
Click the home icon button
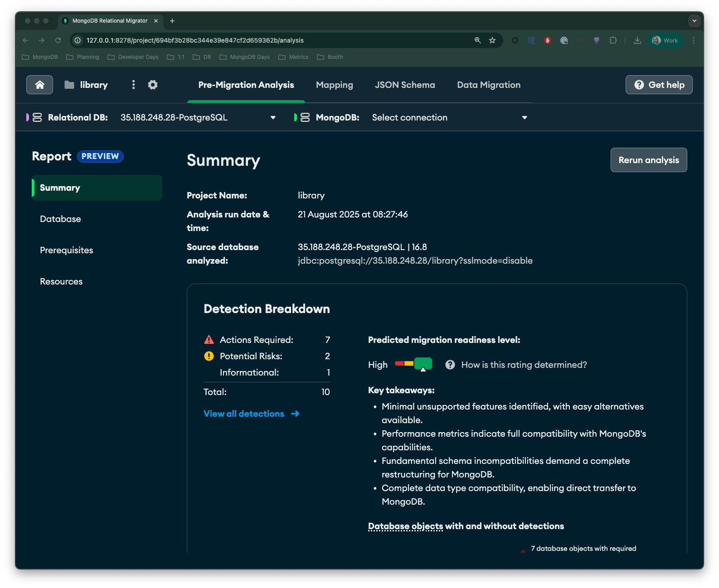[x=39, y=85]
